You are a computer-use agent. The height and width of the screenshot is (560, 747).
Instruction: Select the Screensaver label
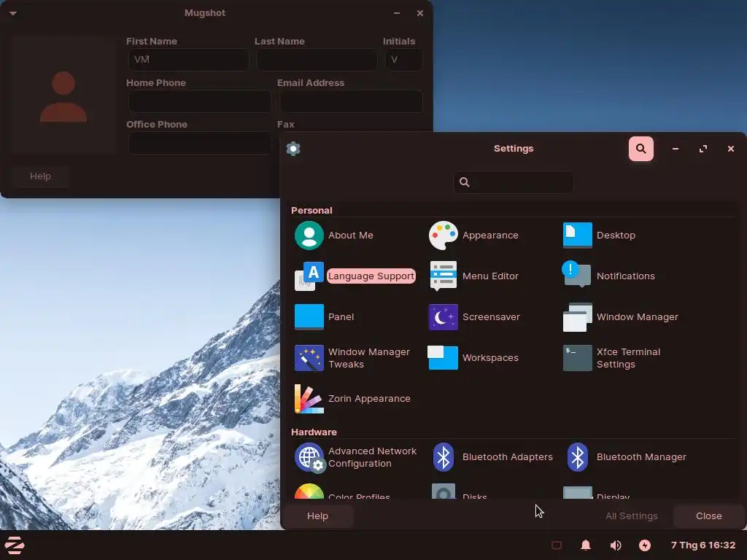(x=491, y=317)
